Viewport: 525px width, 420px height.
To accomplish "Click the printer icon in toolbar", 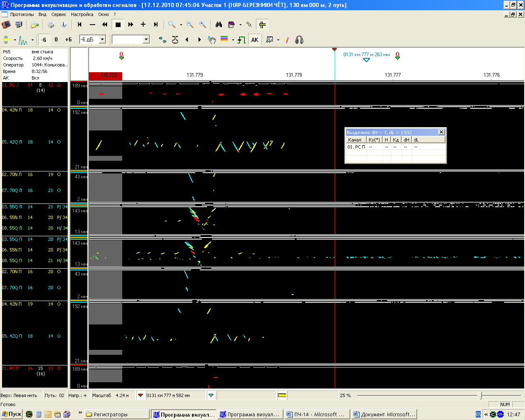I will coord(51,25).
